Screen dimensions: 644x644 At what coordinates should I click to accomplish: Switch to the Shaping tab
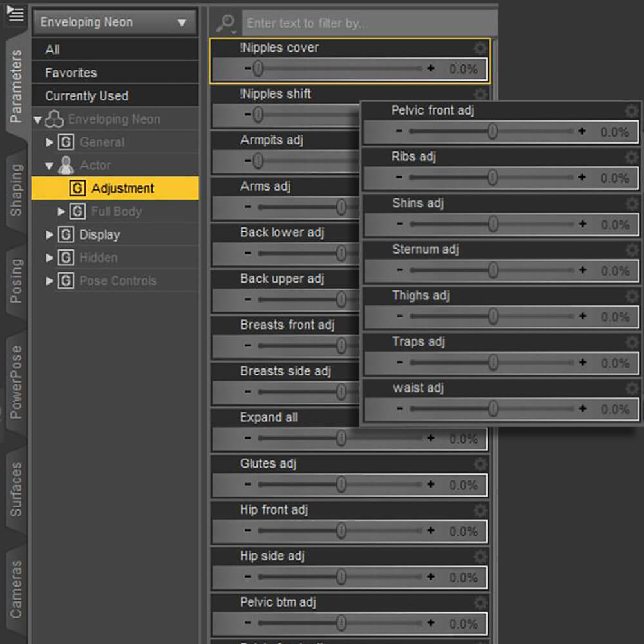tap(15, 190)
